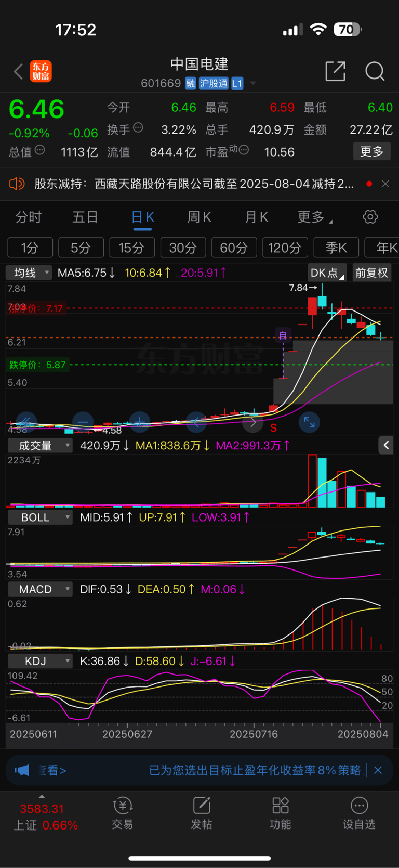
Task: Open the 东方财富 logo icon
Action: coord(41,71)
